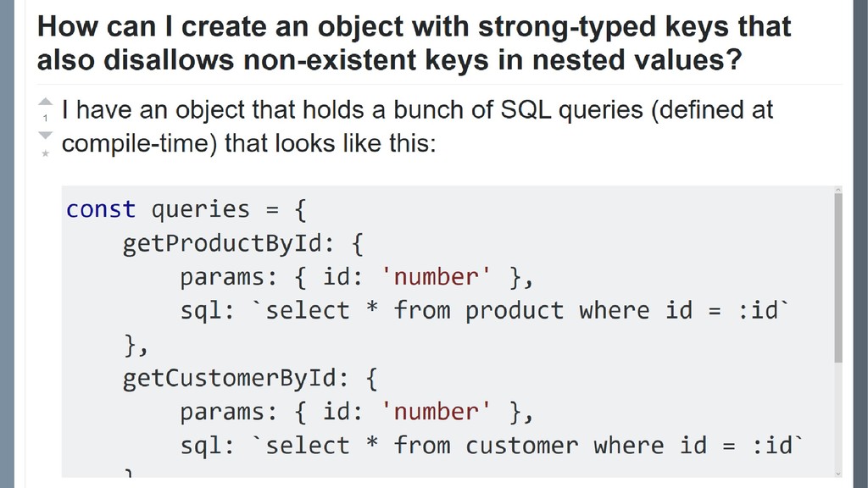
Task: Click the code block scrollbar up arrow
Action: pyautogui.click(x=838, y=191)
